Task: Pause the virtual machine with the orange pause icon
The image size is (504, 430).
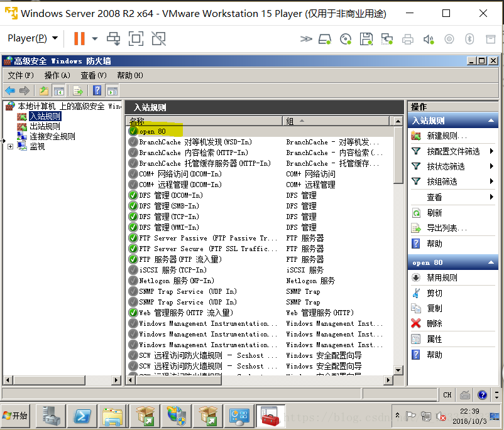Action: (x=79, y=38)
